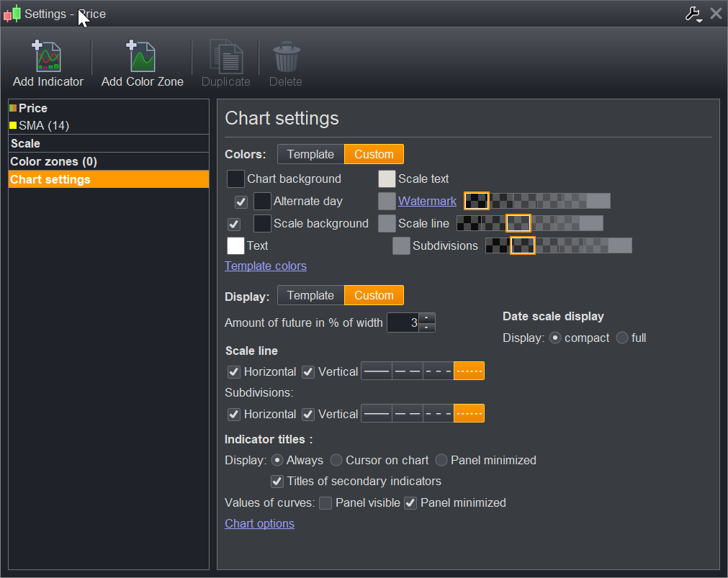Enable Panel visible for values of curves
The width and height of the screenshot is (728, 578).
point(325,503)
